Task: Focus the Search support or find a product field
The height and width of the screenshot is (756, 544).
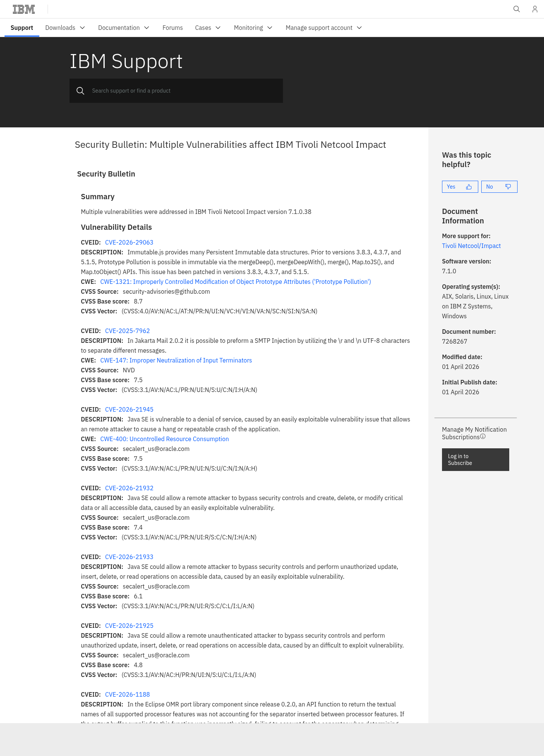Action: click(x=176, y=91)
